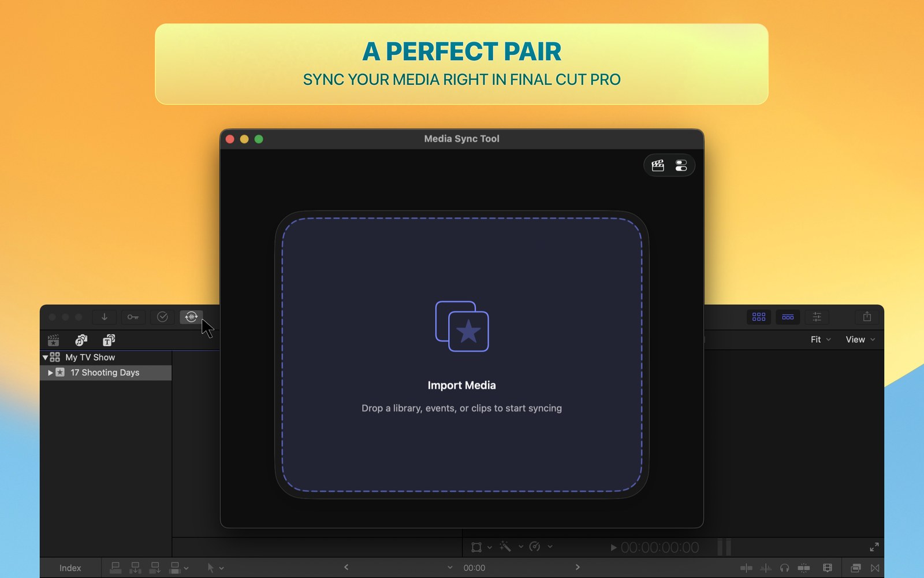Open the keyword editor key button
The width and height of the screenshot is (924, 578).
(133, 317)
